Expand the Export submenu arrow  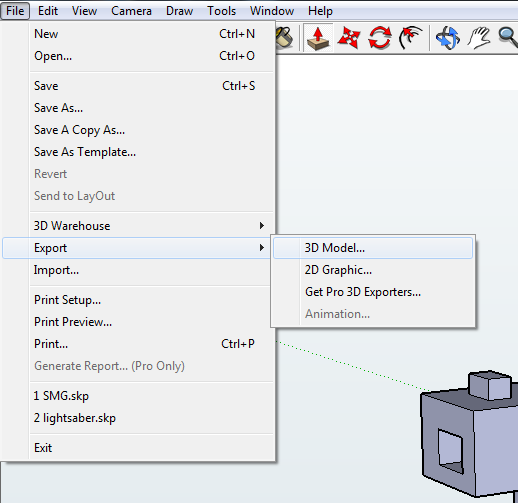coord(262,248)
